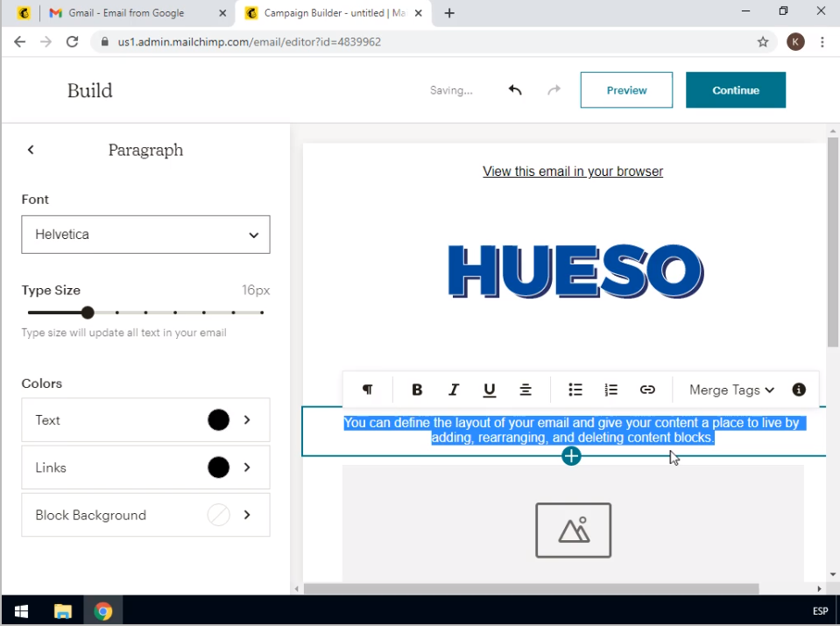Open the Windows Start menu

tap(21, 610)
